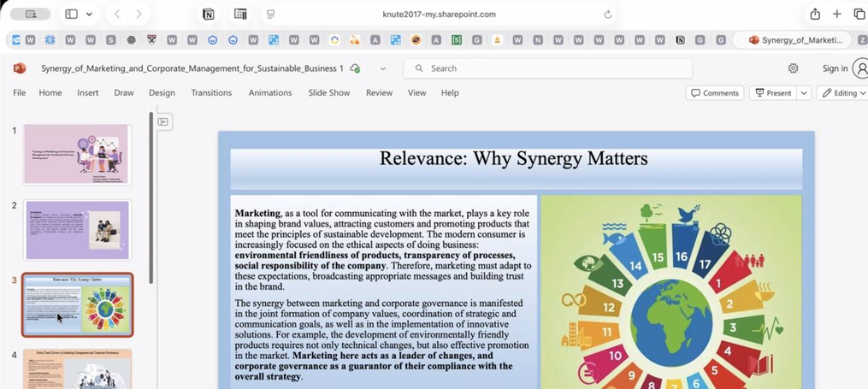Screen dimensions: 868x389
Task: Click the Sign in link
Action: point(835,68)
